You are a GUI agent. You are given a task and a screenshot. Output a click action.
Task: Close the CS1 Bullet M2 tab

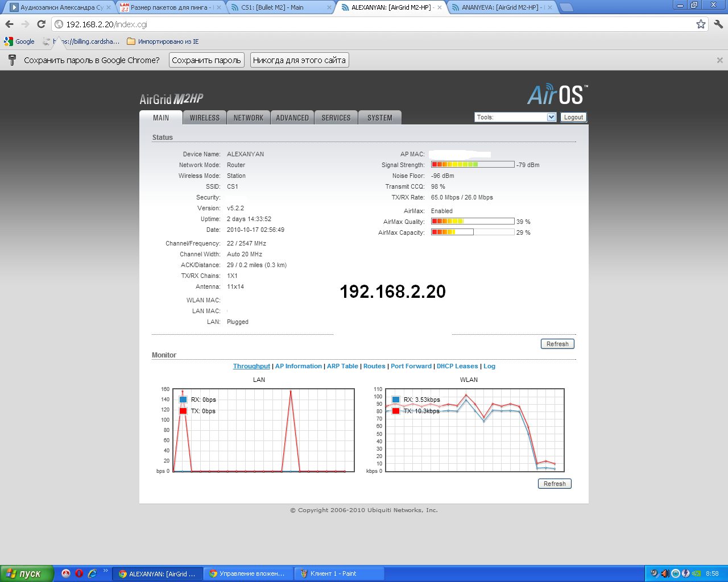(329, 7)
